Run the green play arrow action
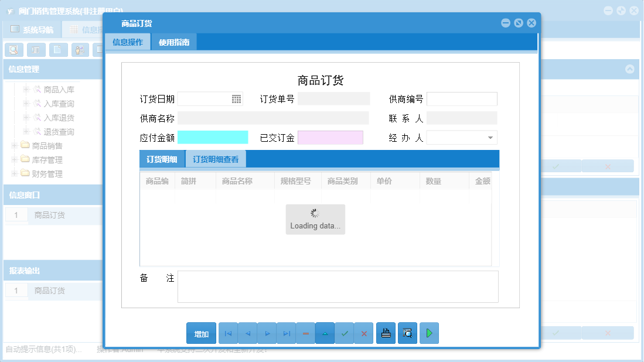644x362 pixels. pos(428,333)
